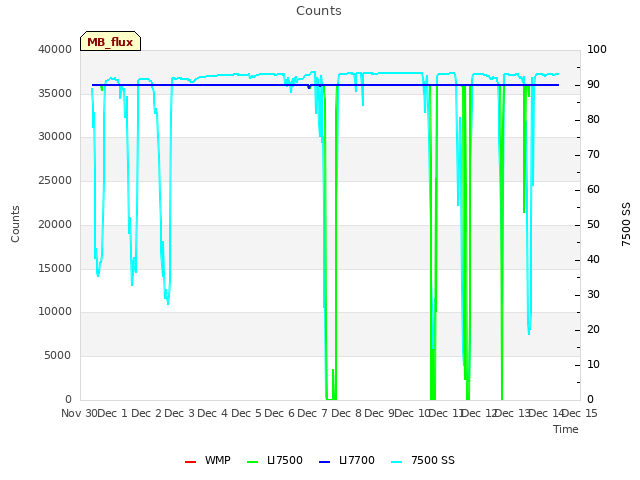Click the red WMP legend color marker
This screenshot has height=480, width=640.
point(190,462)
